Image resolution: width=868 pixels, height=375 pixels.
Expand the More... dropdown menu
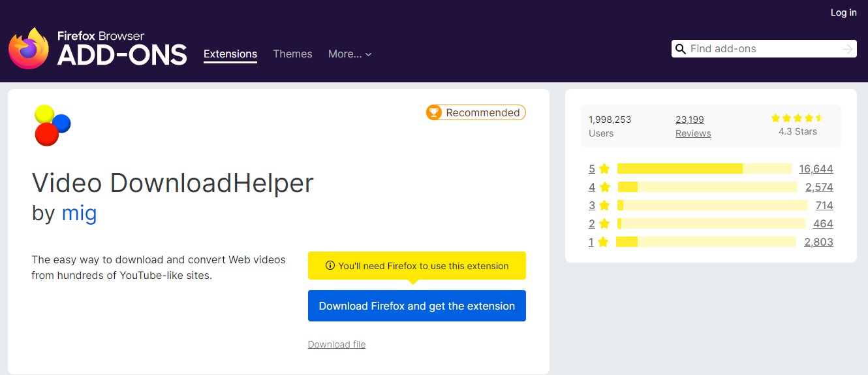coord(349,54)
